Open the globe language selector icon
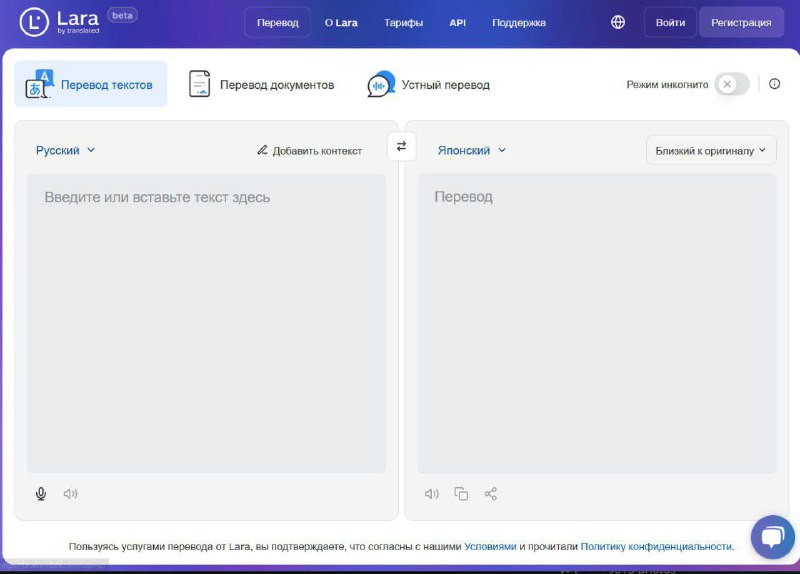Image resolution: width=800 pixels, height=574 pixels. pyautogui.click(x=618, y=22)
